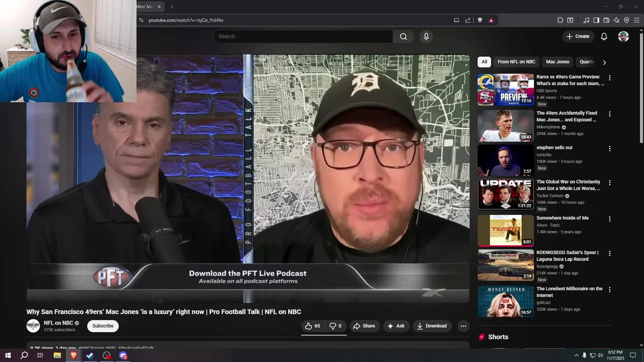The width and height of the screenshot is (644, 362).
Task: Like the video with thumbs up
Action: (x=313, y=326)
